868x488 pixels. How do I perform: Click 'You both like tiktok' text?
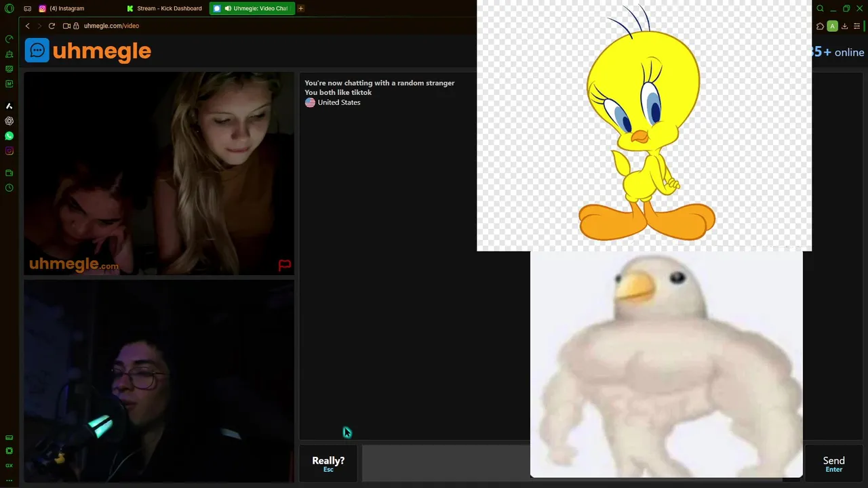338,92
